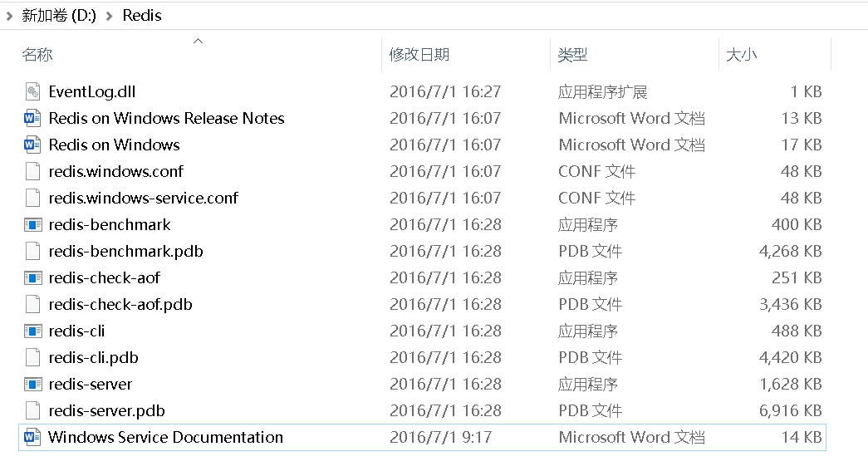Click Redis folder in the breadcrumb
The width and height of the screenshot is (868, 466).
(142, 16)
